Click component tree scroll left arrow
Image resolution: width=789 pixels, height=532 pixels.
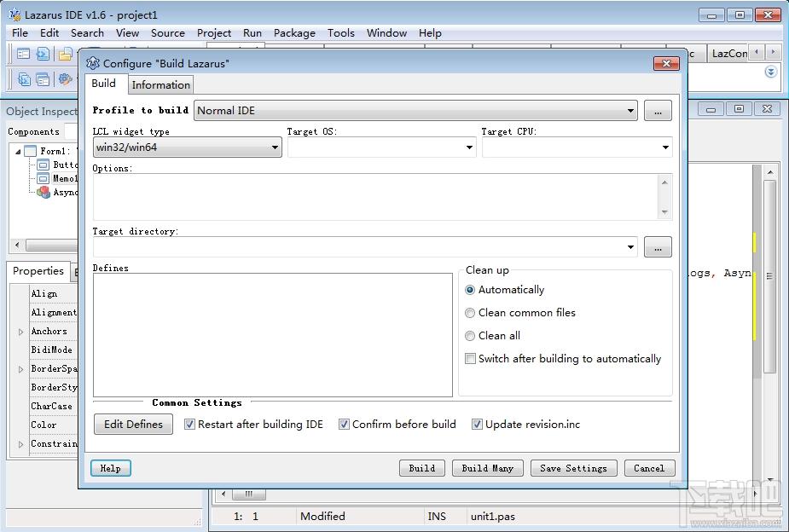click(x=17, y=245)
